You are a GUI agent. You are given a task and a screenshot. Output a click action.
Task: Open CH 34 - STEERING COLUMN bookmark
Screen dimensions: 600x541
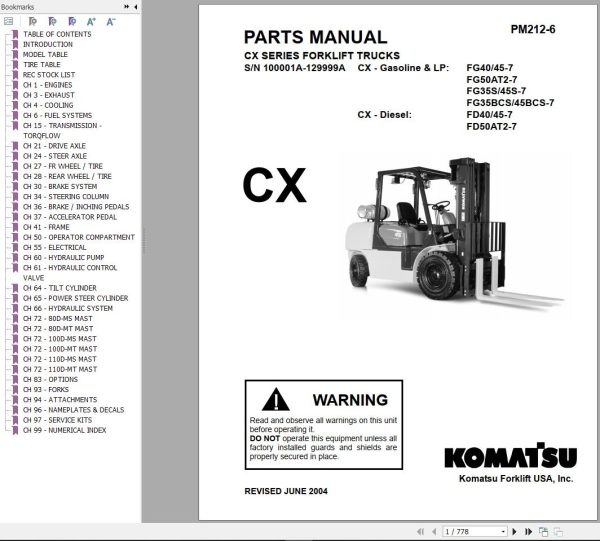(x=66, y=196)
